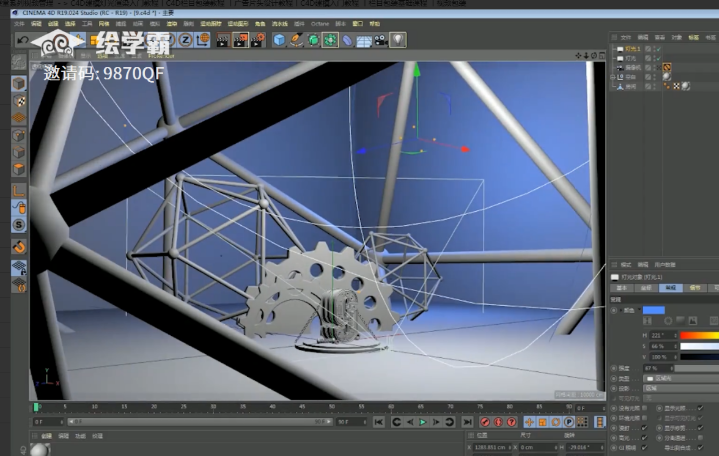The height and width of the screenshot is (456, 719).
Task: Click the blue light color swatch
Action: point(653,310)
